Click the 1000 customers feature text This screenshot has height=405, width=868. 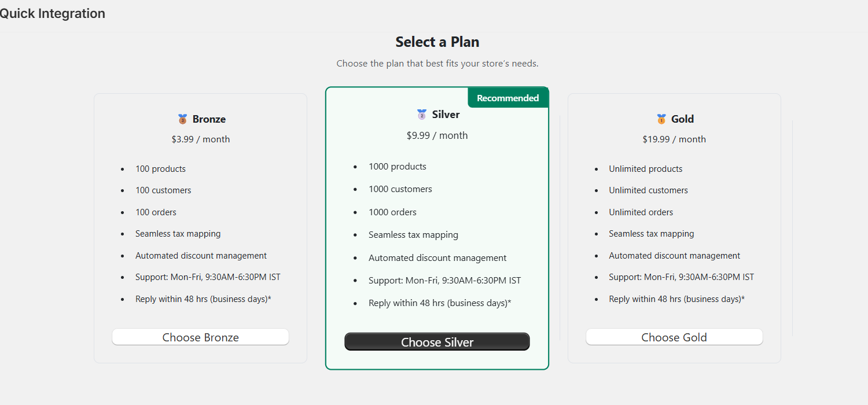(x=400, y=189)
